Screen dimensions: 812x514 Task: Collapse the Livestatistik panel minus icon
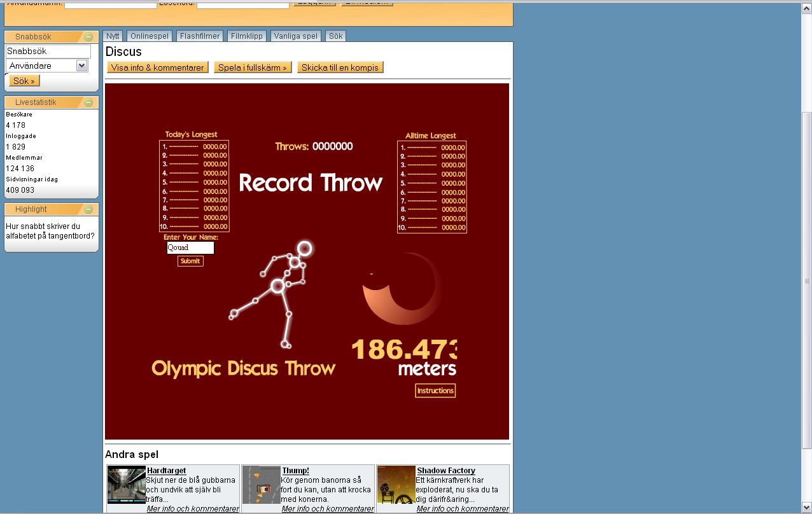[x=88, y=102]
